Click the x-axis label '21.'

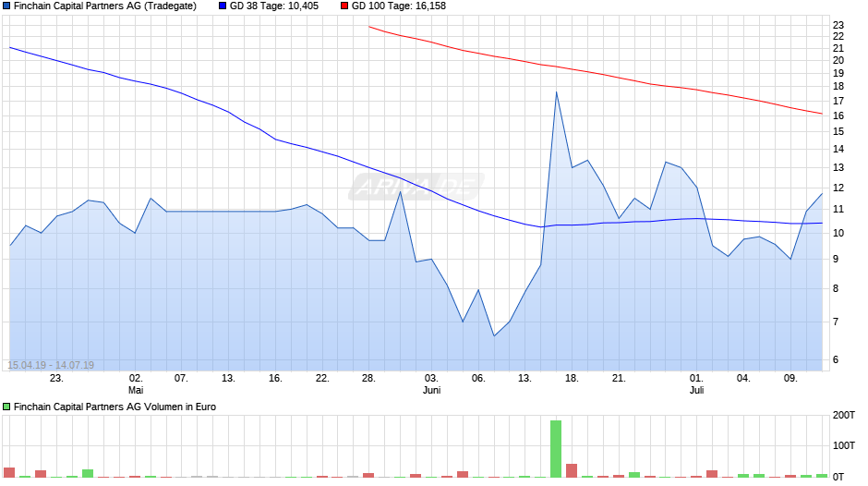pyautogui.click(x=619, y=379)
